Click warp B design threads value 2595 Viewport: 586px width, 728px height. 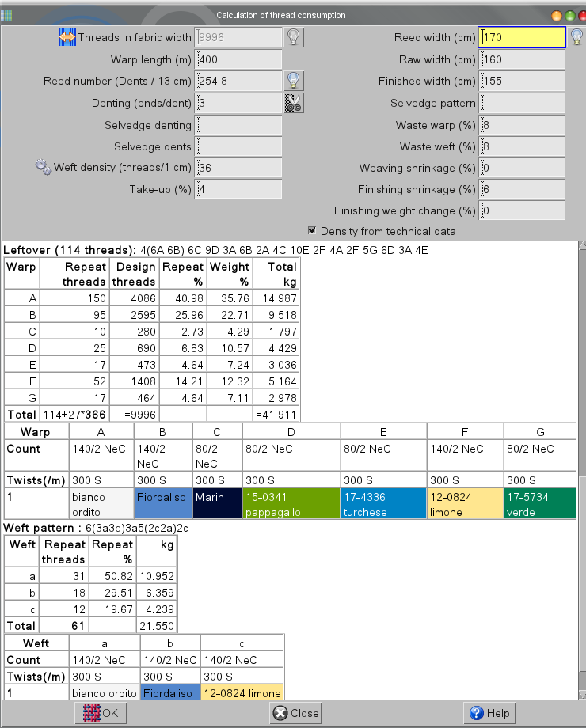coord(134,315)
